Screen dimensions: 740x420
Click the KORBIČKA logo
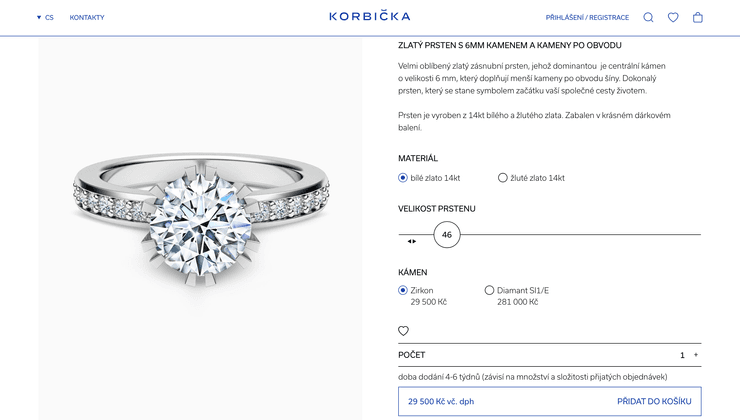tap(369, 16)
